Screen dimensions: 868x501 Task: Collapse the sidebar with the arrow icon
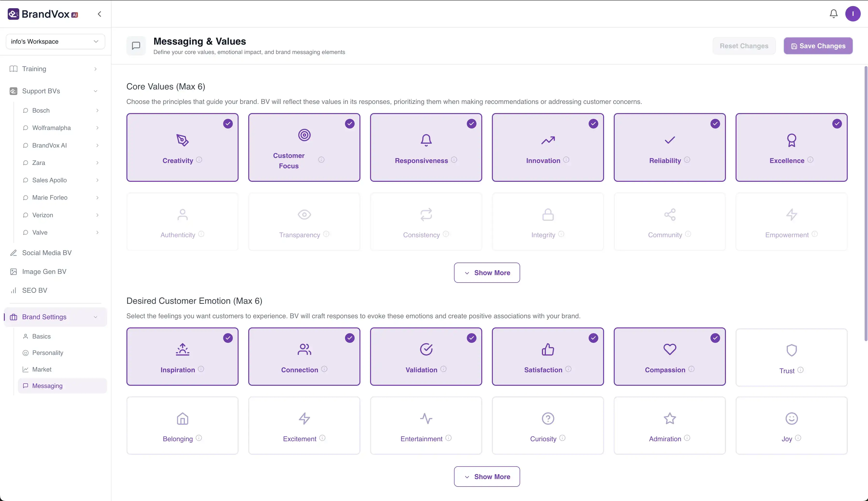99,14
